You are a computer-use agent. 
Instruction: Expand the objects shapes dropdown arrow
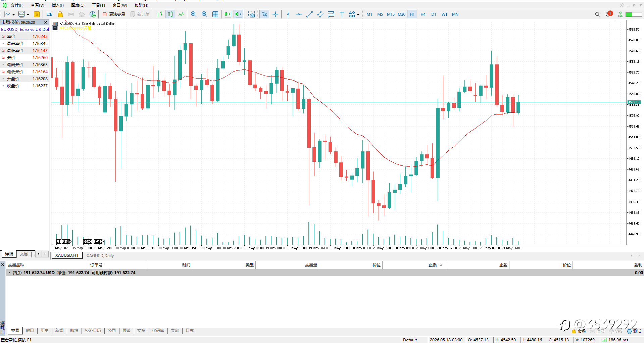(x=358, y=14)
